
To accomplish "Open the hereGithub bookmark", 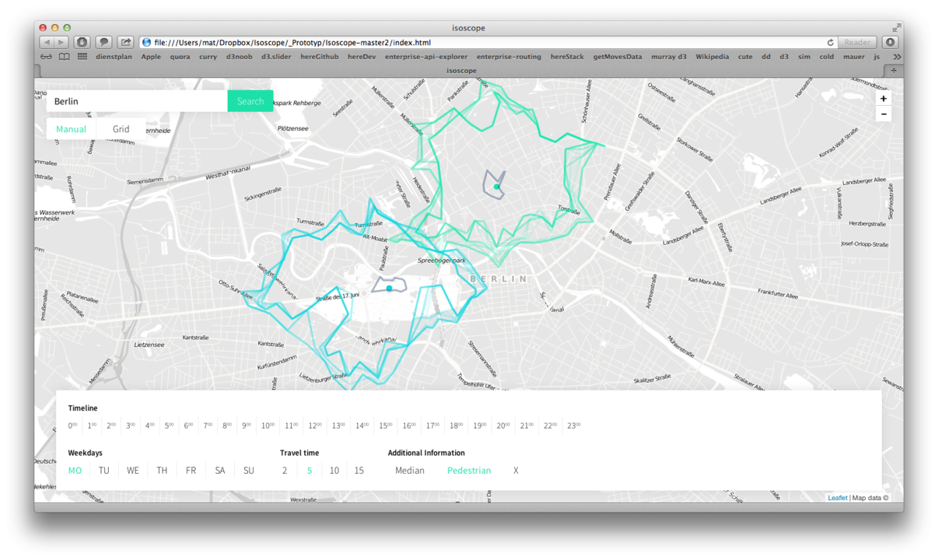I will (x=320, y=57).
